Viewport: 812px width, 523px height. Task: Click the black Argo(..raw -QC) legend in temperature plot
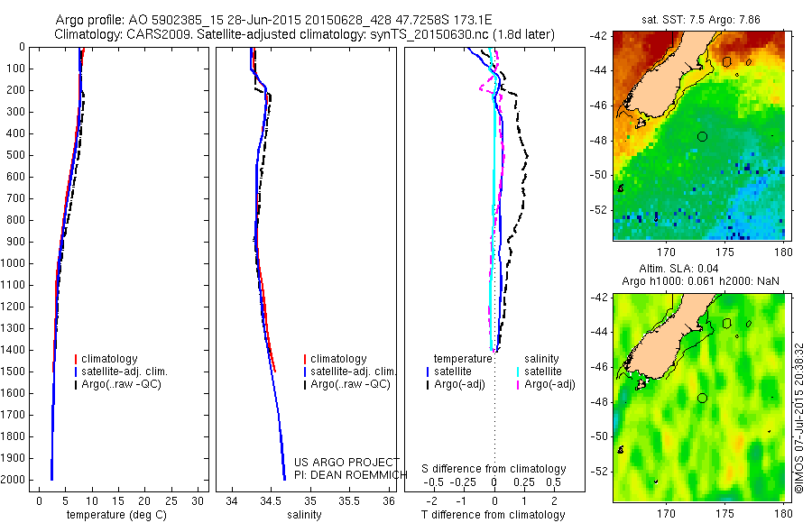118,384
